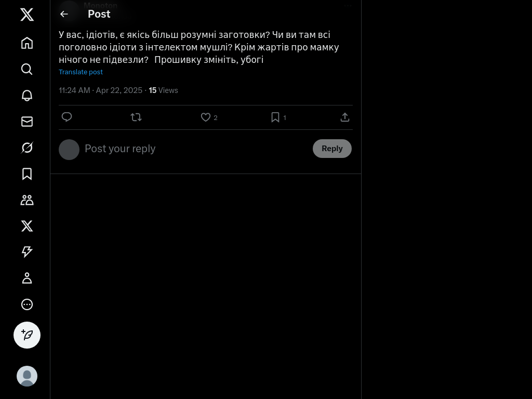Open Search and Explore
The height and width of the screenshot is (399, 532).
[x=27, y=69]
